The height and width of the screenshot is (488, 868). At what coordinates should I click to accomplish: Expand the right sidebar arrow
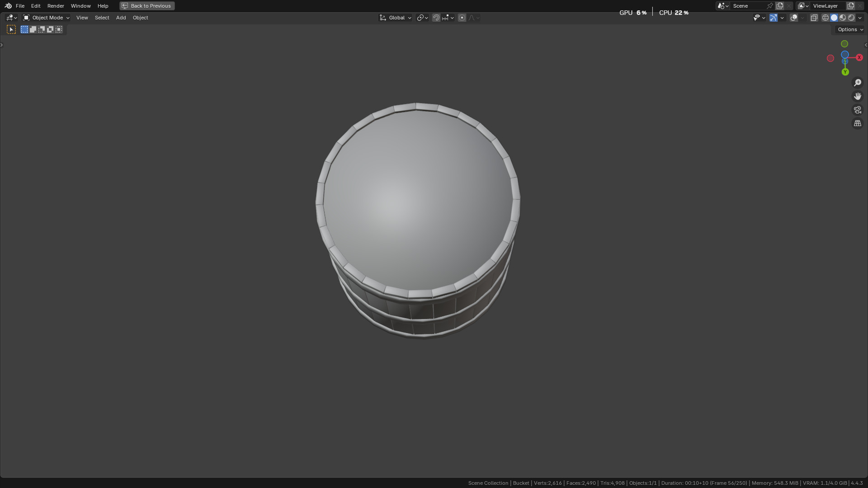tap(866, 45)
